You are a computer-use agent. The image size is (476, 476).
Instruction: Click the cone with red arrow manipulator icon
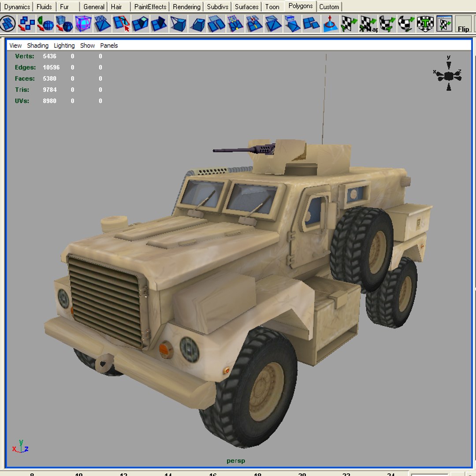(x=330, y=24)
